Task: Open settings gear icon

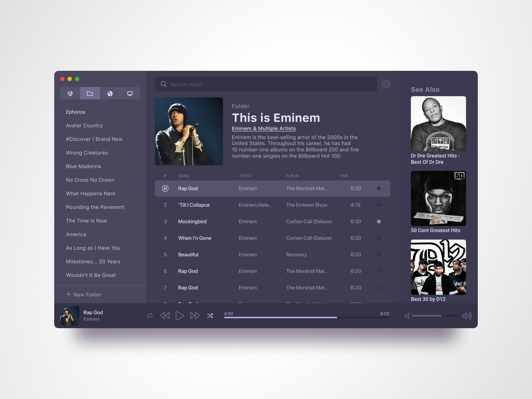Action: (x=386, y=84)
